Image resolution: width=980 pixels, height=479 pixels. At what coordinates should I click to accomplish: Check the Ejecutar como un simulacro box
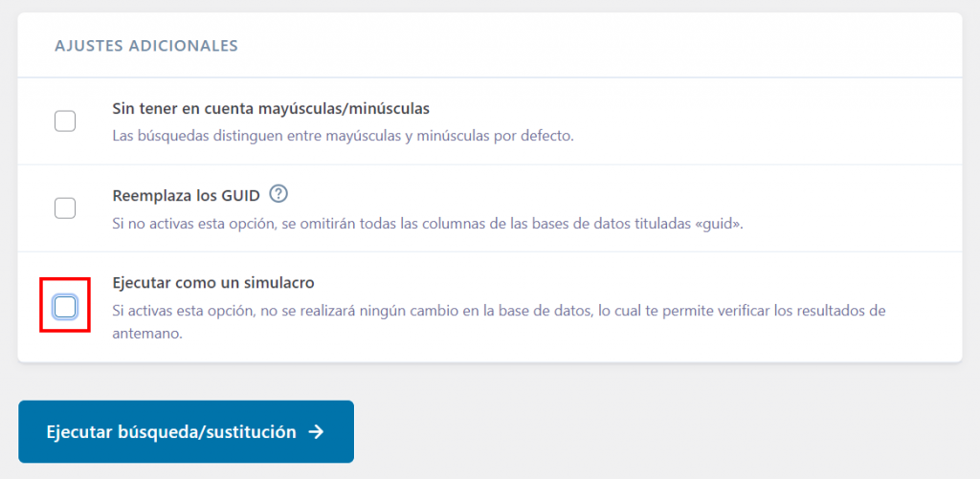click(65, 306)
